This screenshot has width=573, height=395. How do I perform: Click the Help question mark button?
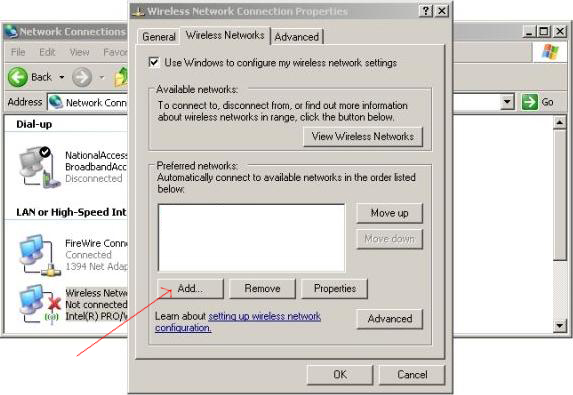tap(426, 11)
